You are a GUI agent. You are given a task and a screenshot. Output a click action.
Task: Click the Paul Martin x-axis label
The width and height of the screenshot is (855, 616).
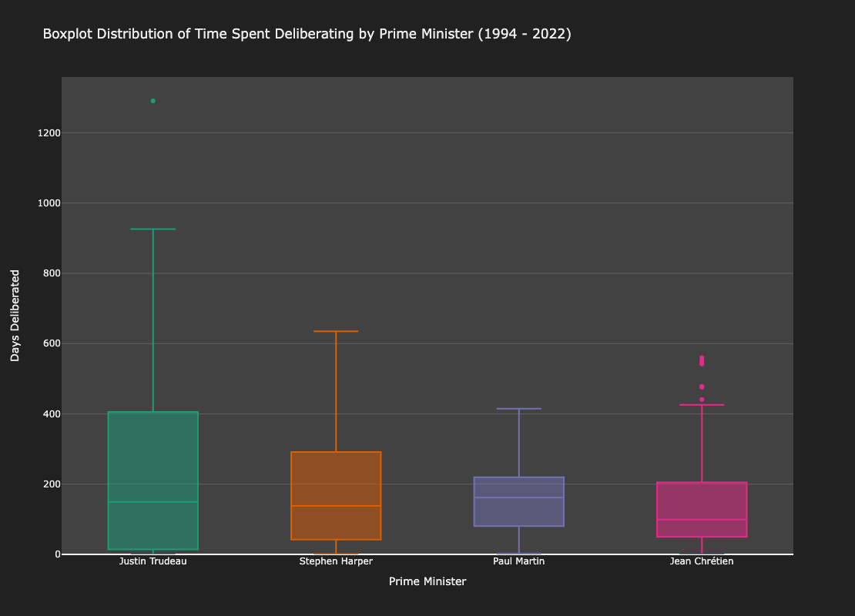pos(518,561)
